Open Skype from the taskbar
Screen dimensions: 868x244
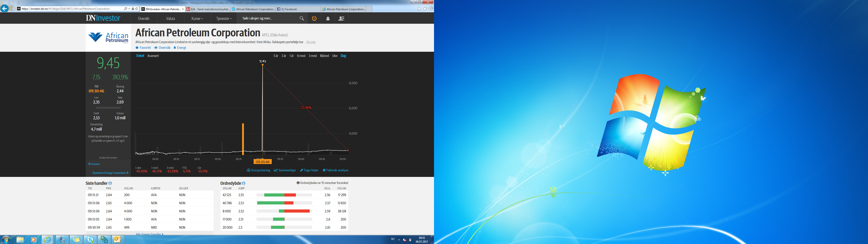pyautogui.click(x=90, y=240)
